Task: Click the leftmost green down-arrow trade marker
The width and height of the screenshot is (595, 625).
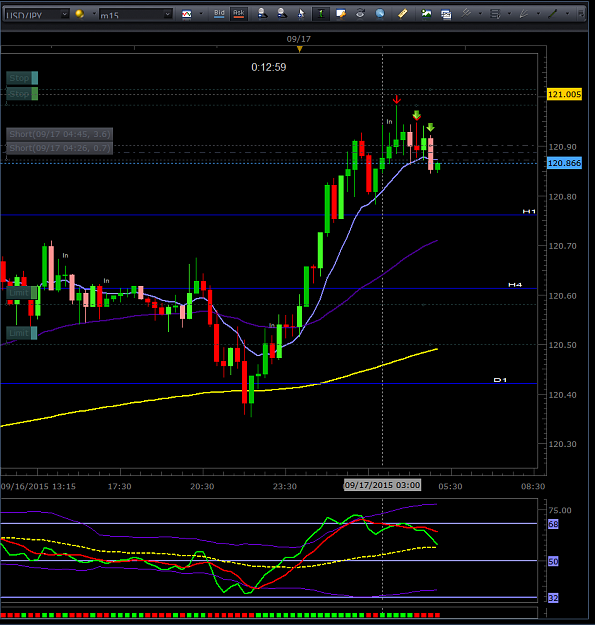Action: pyautogui.click(x=416, y=115)
